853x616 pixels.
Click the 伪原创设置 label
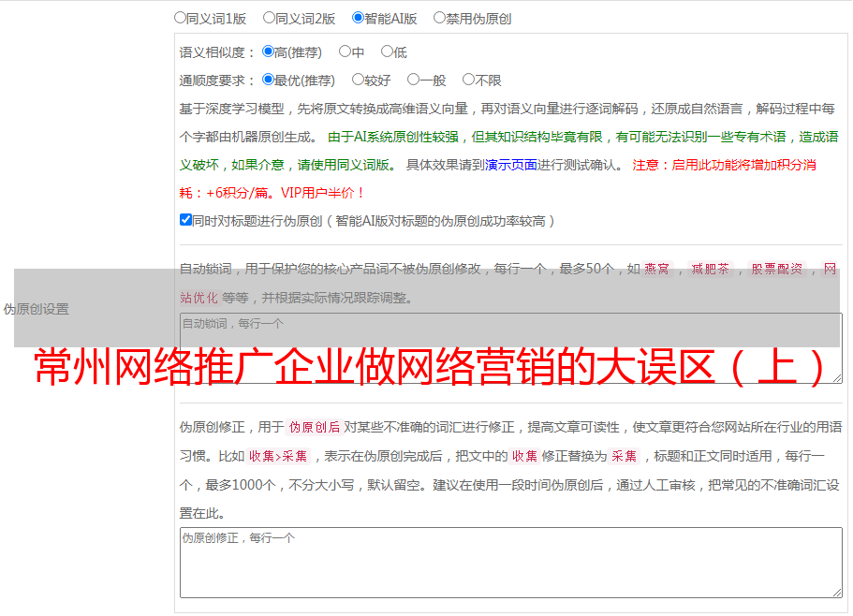tap(37, 309)
